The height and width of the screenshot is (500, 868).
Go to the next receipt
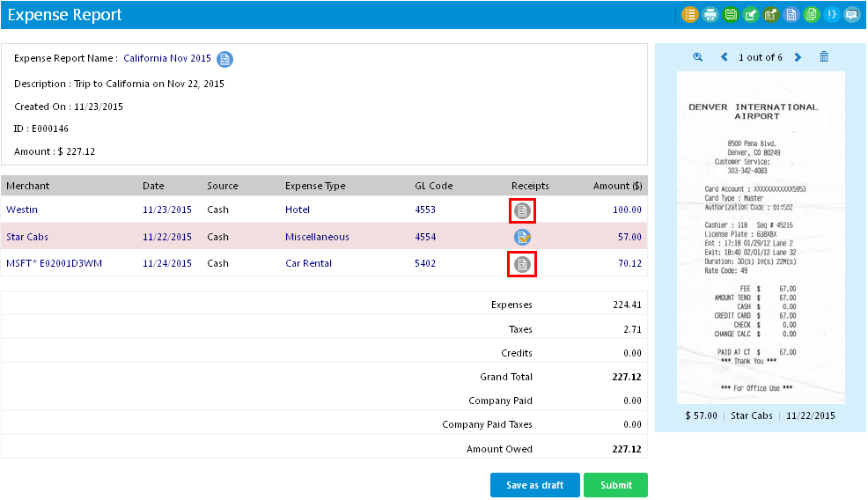tap(798, 57)
